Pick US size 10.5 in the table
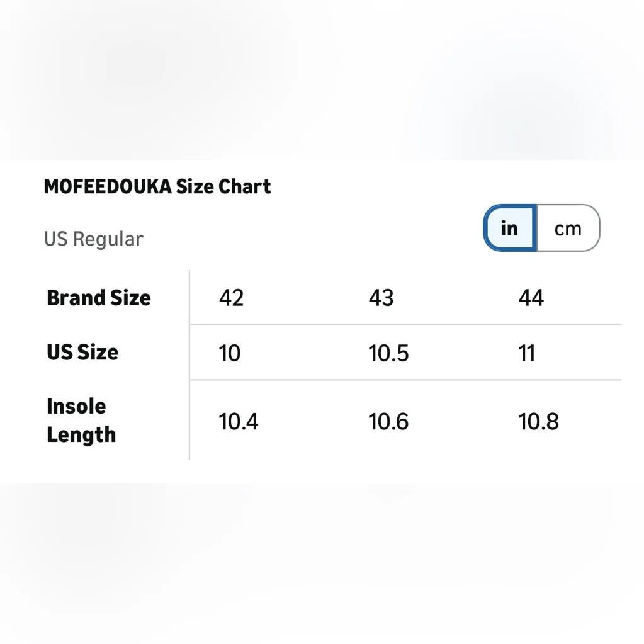The width and height of the screenshot is (644, 644). [x=388, y=353]
